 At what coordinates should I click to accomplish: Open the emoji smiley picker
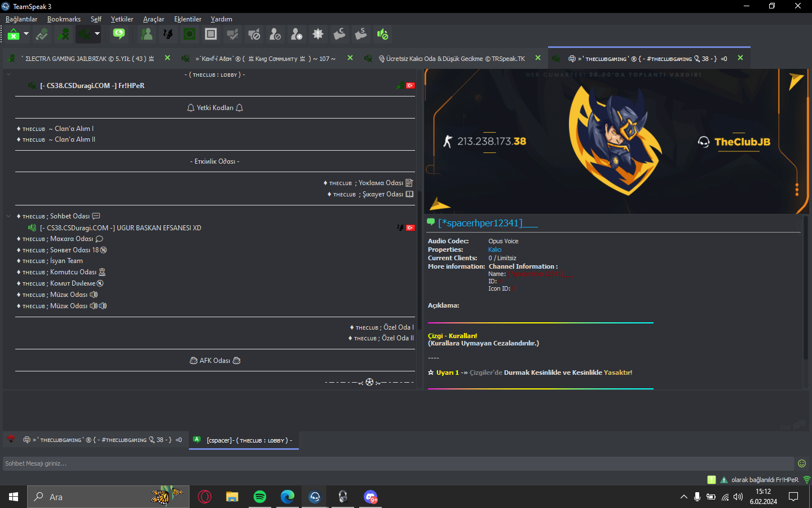802,463
